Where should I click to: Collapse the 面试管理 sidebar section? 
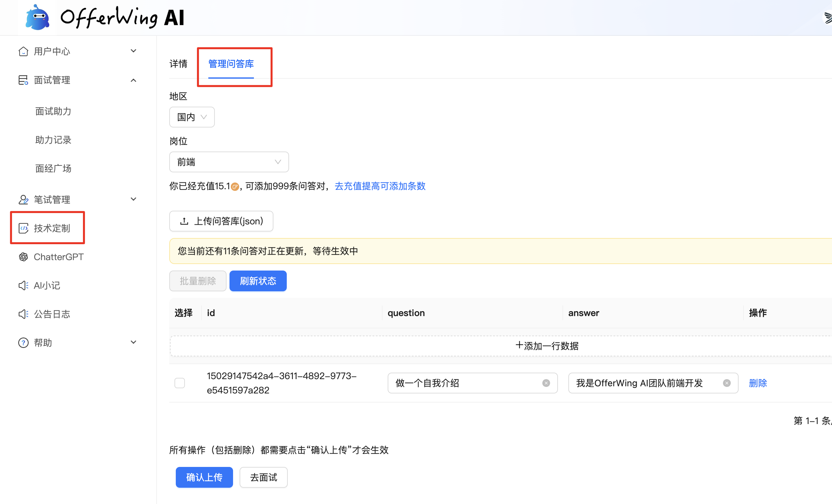(x=133, y=80)
